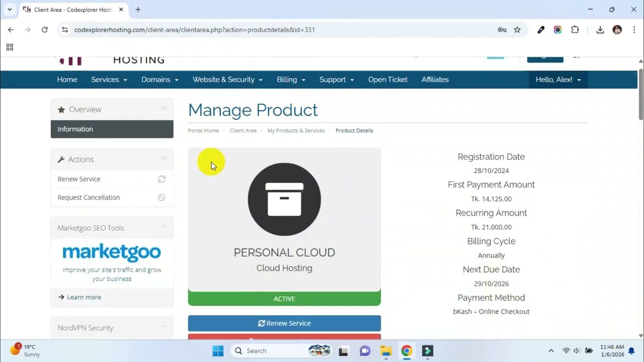Click the Windows taskbar search box
The height and width of the screenshot is (362, 644).
pos(283,351)
